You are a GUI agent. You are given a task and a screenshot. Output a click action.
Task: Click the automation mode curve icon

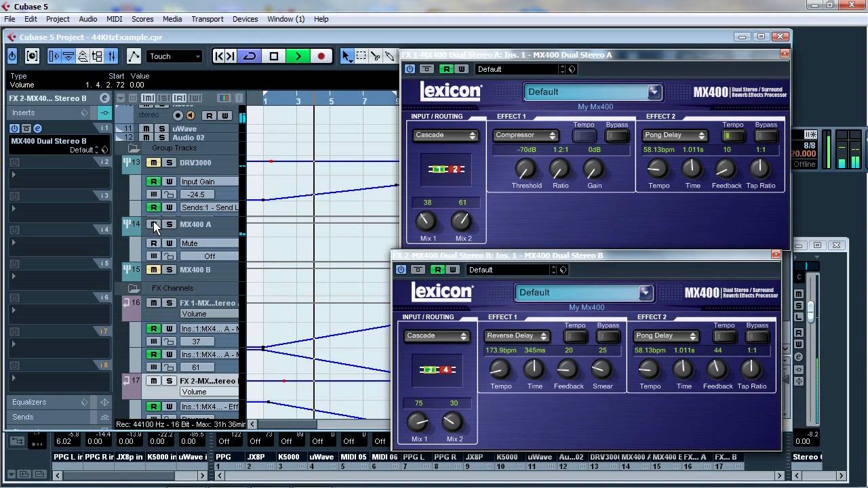coord(134,56)
